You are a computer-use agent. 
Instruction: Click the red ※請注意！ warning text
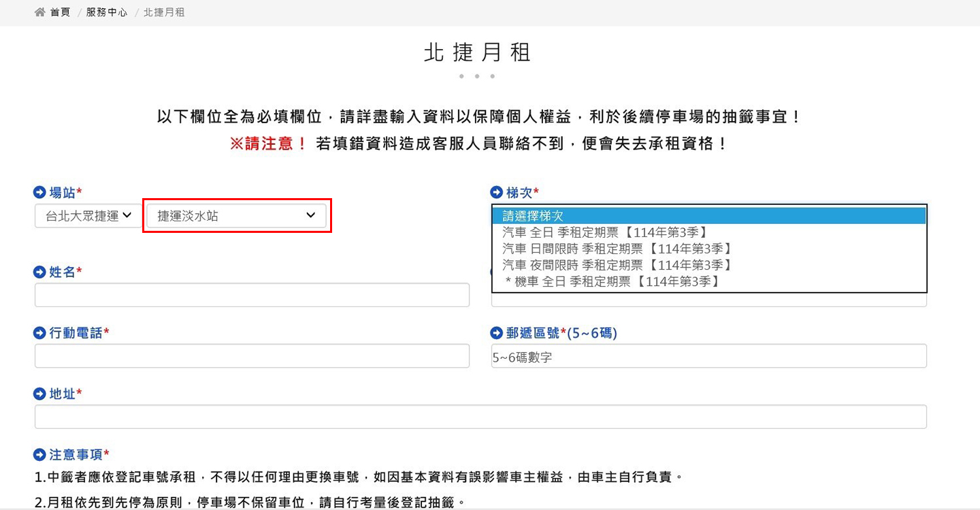coord(269,144)
